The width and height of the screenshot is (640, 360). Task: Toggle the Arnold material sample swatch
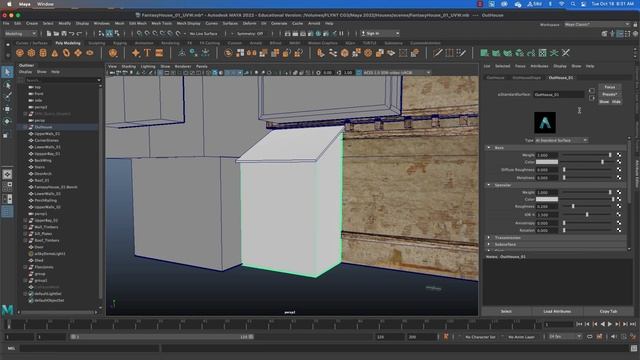click(545, 122)
